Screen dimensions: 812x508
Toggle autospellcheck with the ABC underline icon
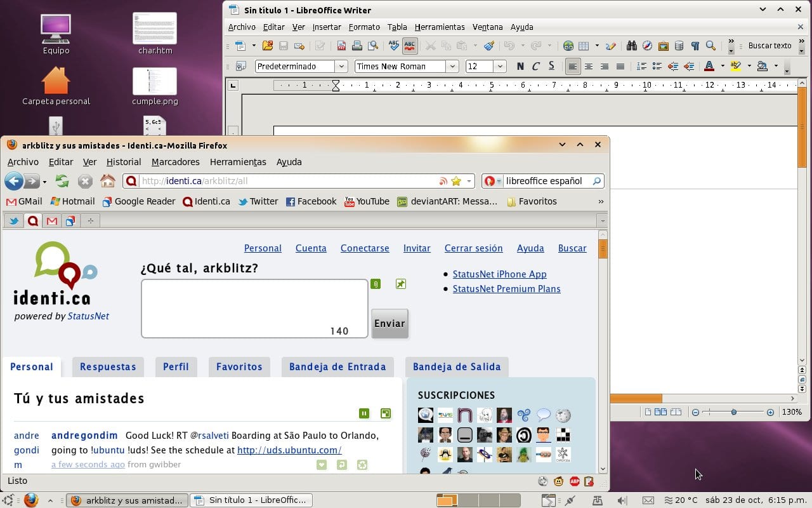410,46
